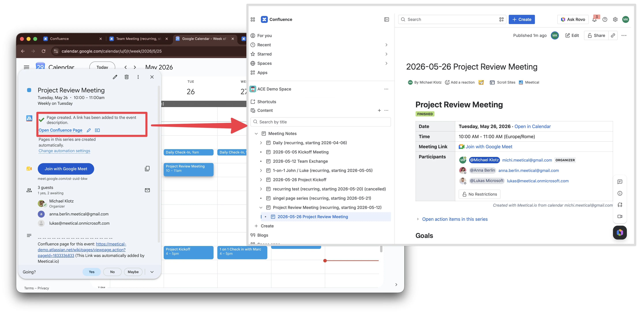Click Join with Google Meet button
644x314 pixels.
tap(66, 169)
